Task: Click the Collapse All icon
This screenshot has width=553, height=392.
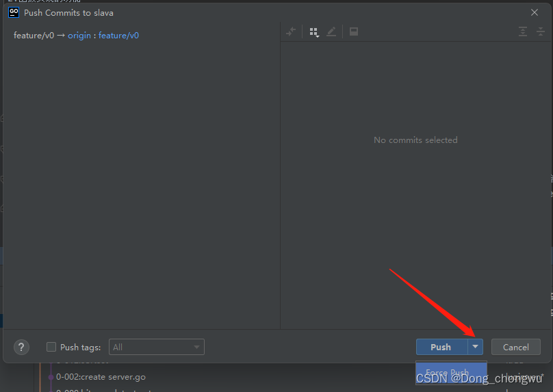Action: point(540,31)
